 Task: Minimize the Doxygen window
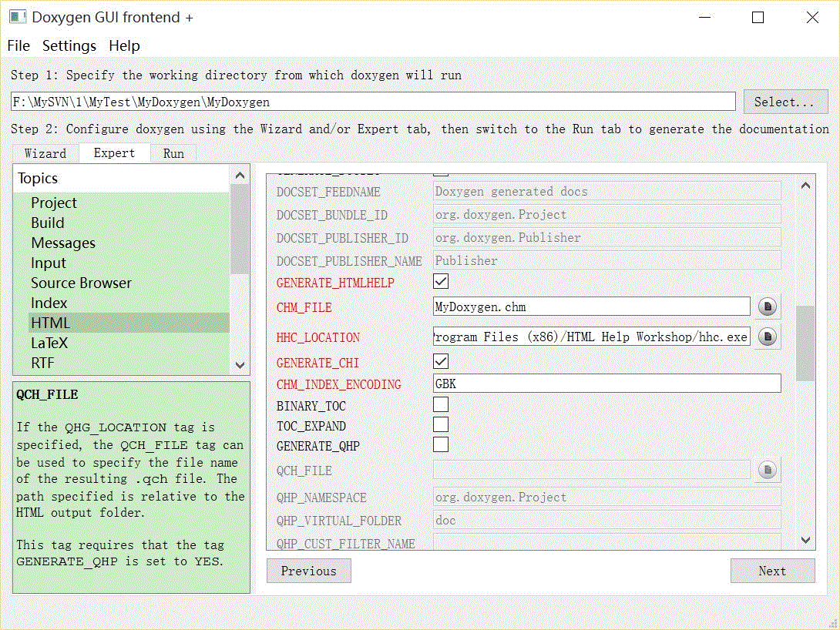tap(705, 17)
